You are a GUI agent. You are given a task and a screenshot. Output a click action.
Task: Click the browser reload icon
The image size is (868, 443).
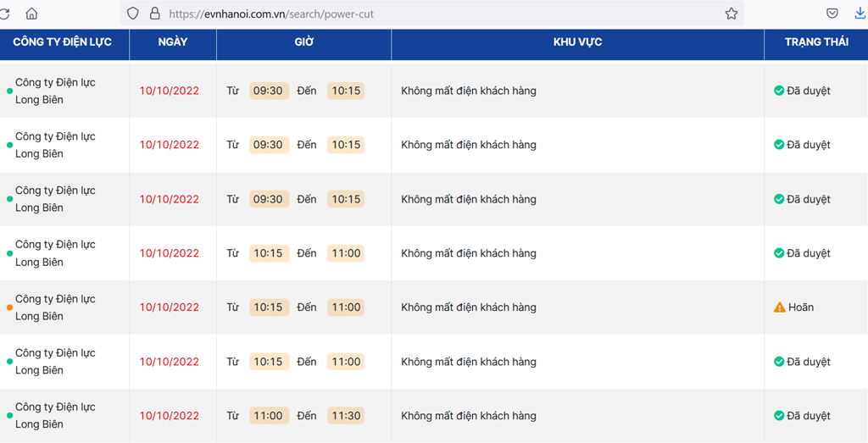pyautogui.click(x=4, y=14)
